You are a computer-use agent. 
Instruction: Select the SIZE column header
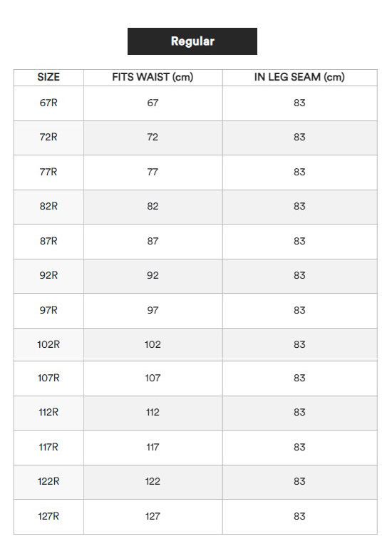coord(48,77)
